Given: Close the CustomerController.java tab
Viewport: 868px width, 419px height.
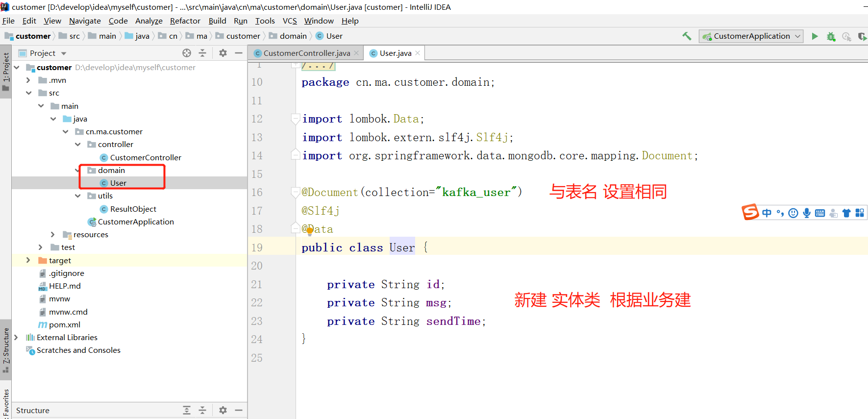Looking at the screenshot, I should [x=356, y=53].
